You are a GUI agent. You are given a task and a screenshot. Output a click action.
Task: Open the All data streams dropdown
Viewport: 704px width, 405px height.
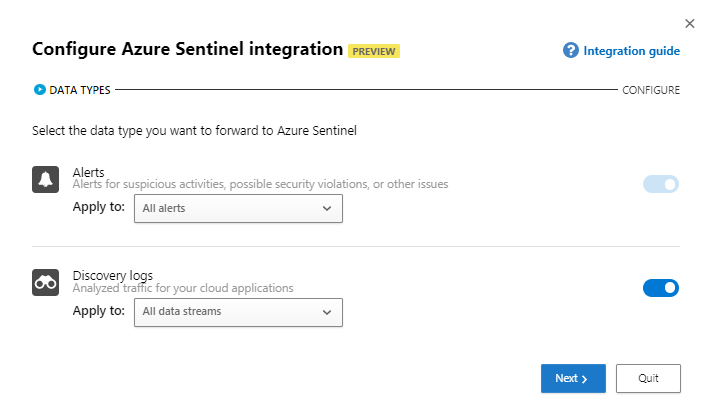[238, 312]
